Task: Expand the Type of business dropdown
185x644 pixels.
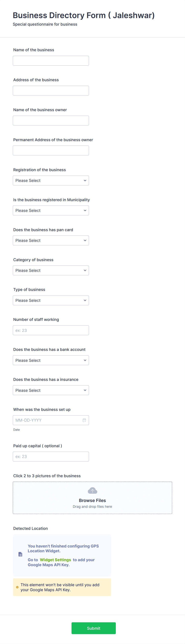Action: 51,300
